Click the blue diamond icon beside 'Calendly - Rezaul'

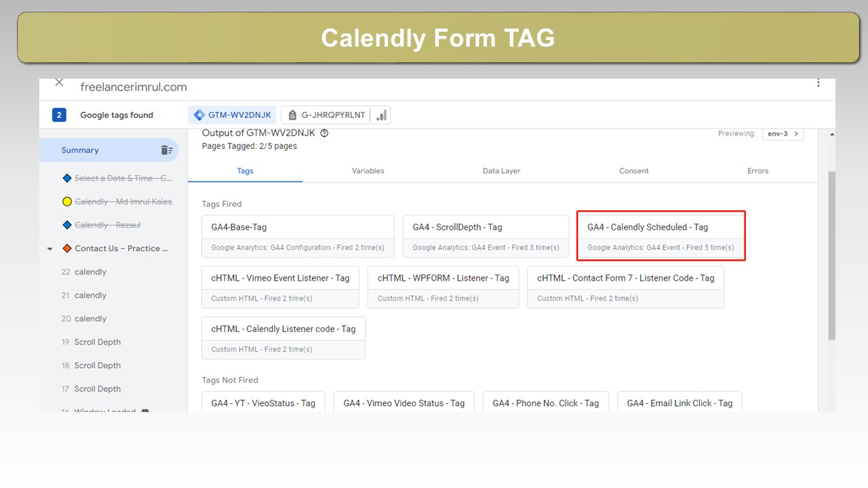click(66, 225)
